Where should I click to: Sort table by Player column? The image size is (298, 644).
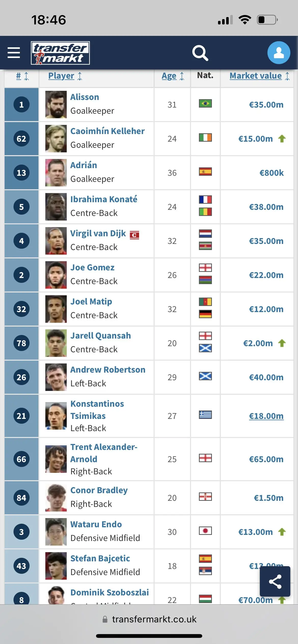[65, 76]
